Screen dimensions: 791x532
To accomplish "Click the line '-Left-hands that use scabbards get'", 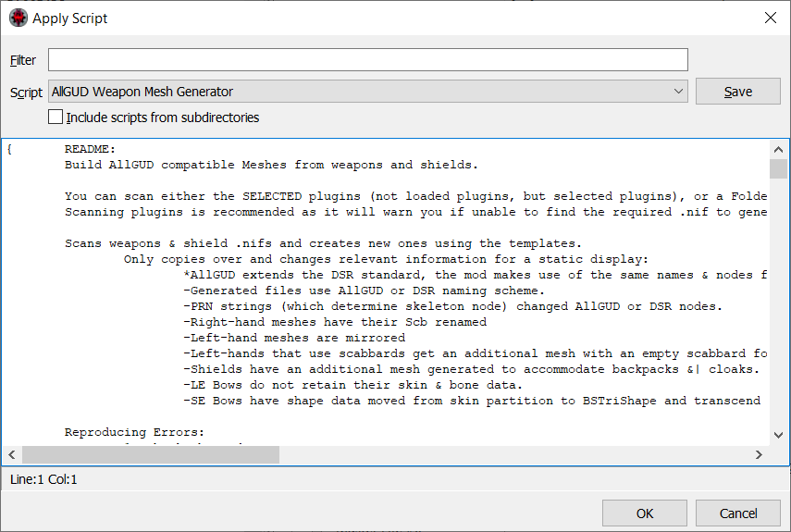I will (476, 354).
